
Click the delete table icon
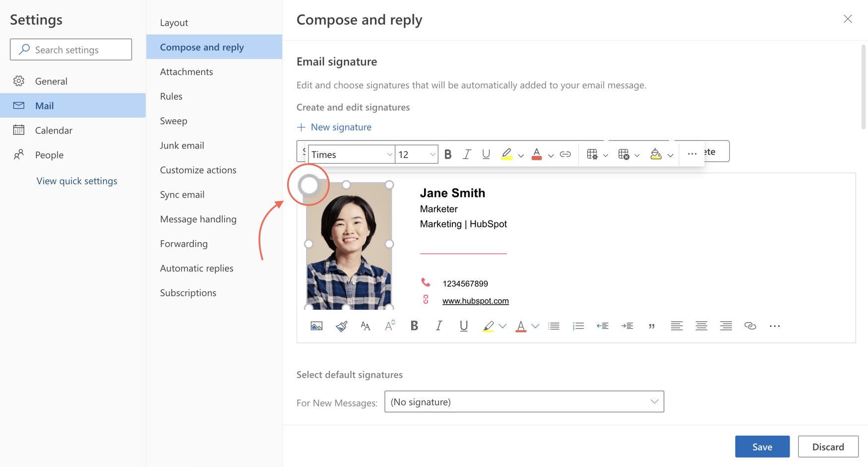point(624,154)
